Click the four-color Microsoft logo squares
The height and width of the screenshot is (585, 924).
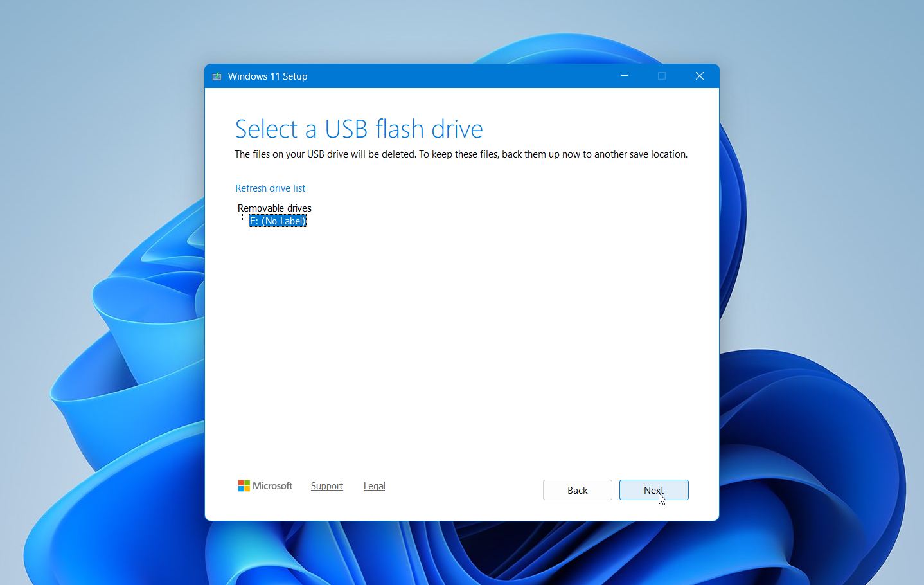(x=244, y=486)
